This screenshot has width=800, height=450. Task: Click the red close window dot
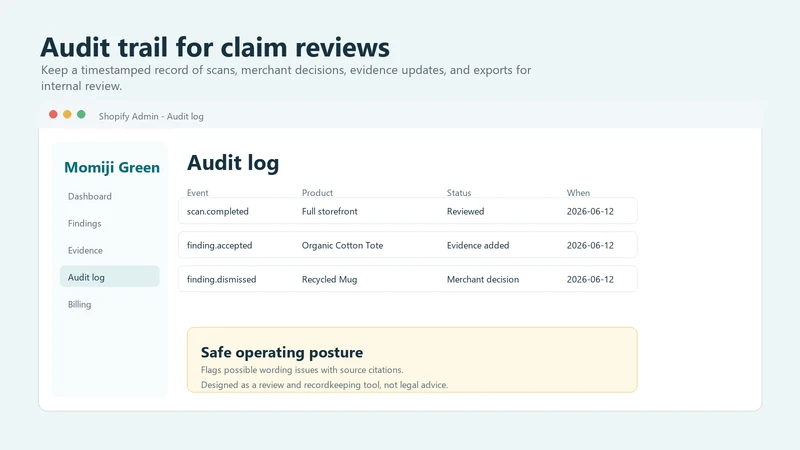[53, 114]
